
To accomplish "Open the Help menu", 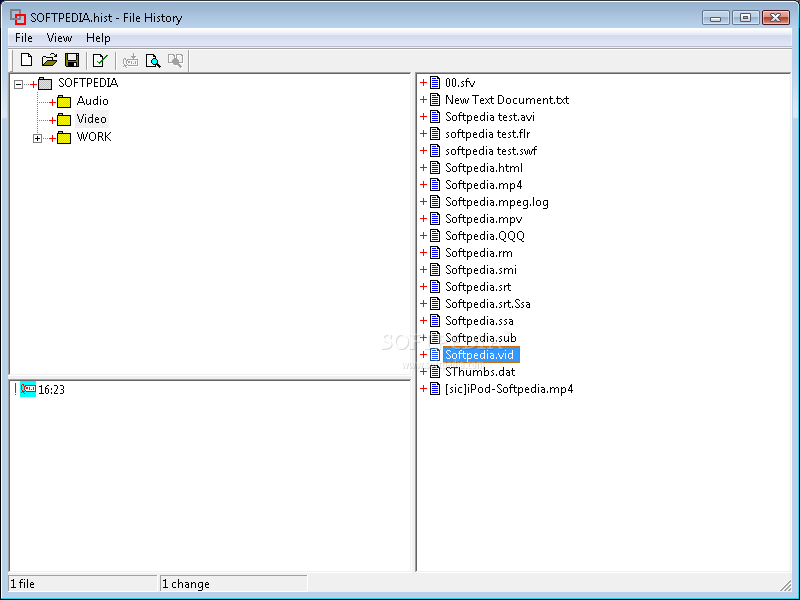I will (x=98, y=38).
